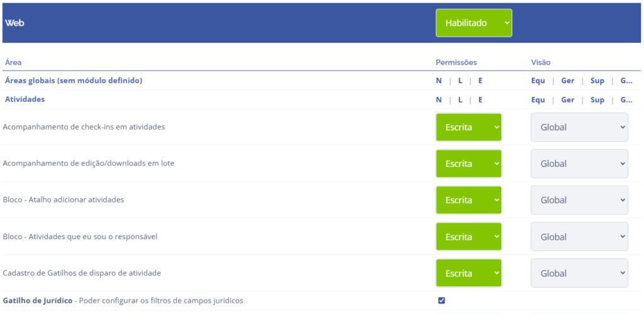Select 'Sup' vision link in Áreas globais row

[x=597, y=81]
